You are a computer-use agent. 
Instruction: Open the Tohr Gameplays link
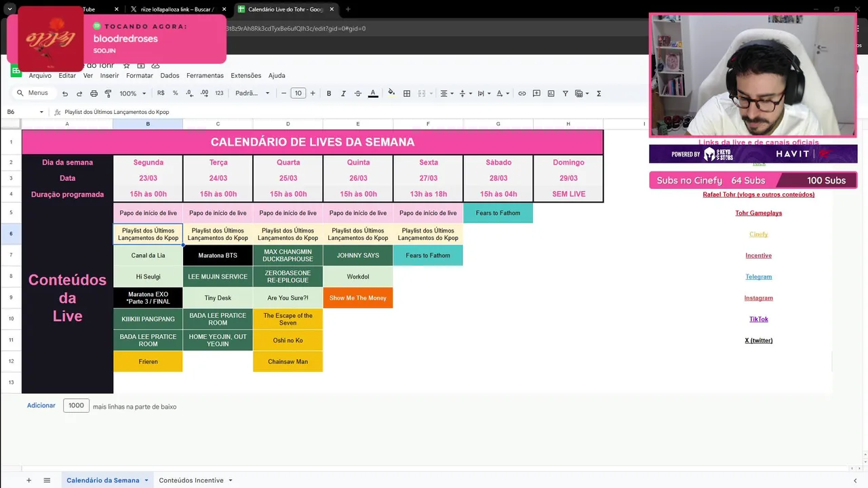tap(759, 213)
